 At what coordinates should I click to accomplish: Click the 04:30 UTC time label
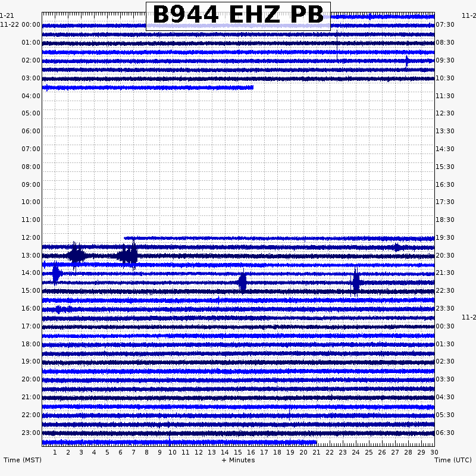pos(445,397)
